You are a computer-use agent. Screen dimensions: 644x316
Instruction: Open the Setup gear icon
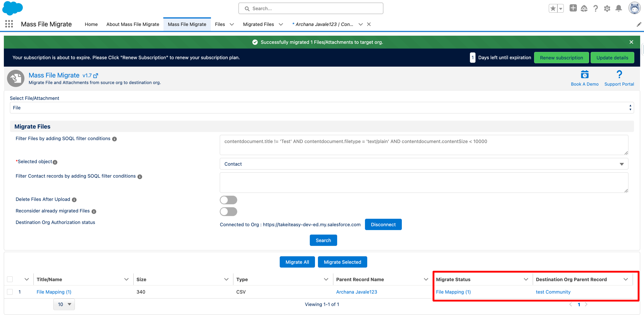607,9
